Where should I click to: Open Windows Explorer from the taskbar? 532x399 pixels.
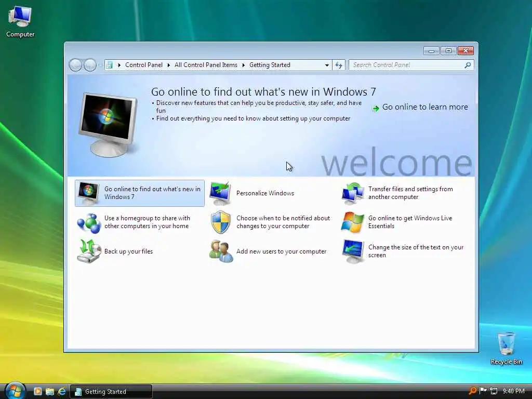pos(50,391)
